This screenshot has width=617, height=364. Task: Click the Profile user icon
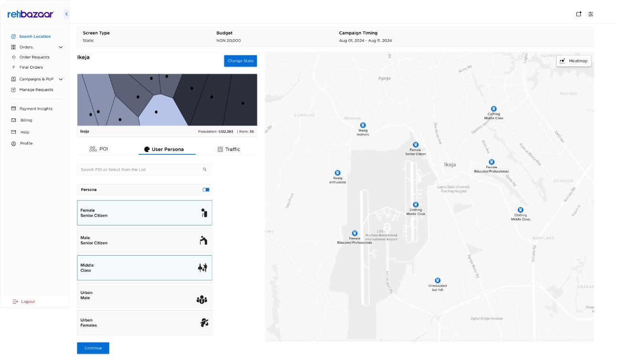click(14, 143)
